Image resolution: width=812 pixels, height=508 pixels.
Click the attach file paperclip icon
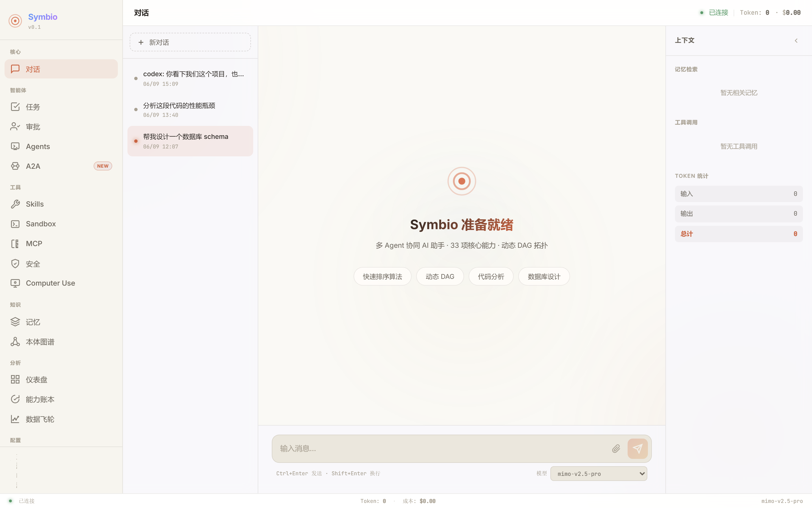click(x=616, y=448)
